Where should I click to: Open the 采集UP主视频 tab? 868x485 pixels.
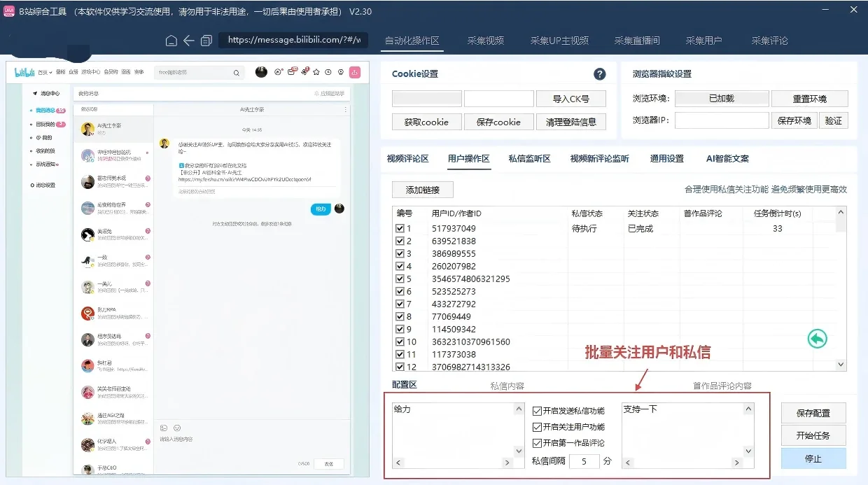pos(559,41)
